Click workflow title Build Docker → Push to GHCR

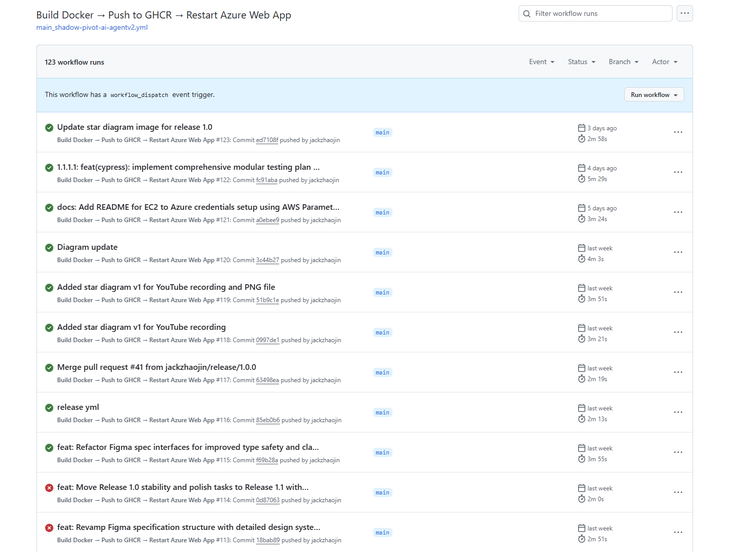pyautogui.click(x=164, y=15)
